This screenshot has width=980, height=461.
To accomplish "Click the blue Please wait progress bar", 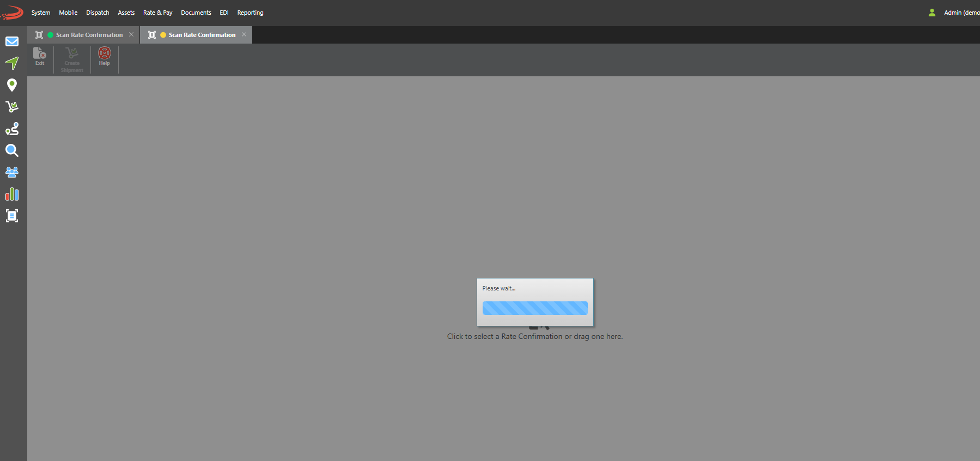I will (x=535, y=308).
